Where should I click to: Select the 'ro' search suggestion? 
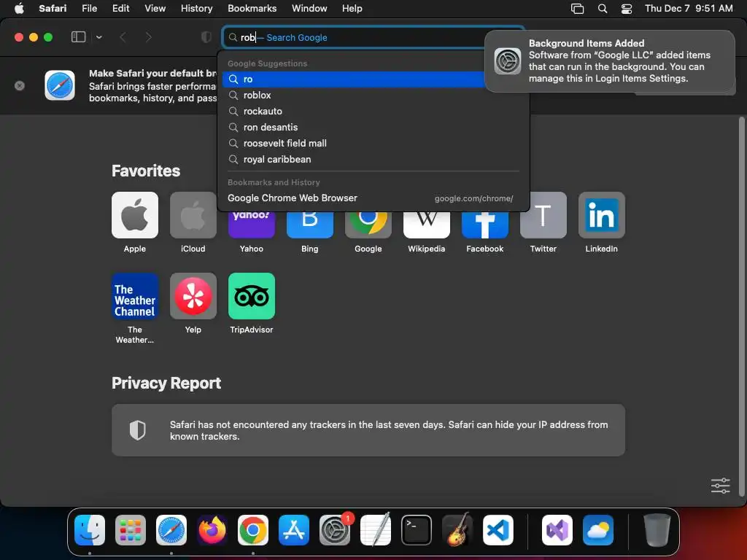pyautogui.click(x=353, y=79)
